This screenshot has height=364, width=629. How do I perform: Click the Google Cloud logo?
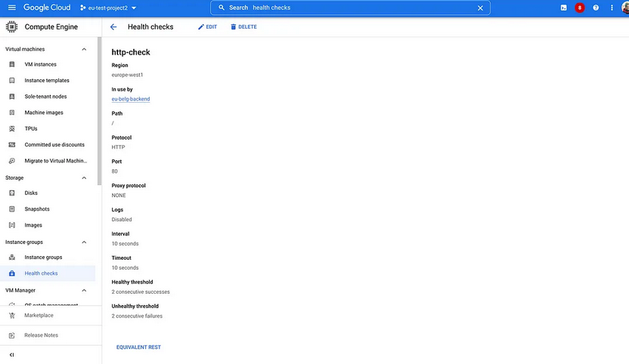tap(47, 8)
